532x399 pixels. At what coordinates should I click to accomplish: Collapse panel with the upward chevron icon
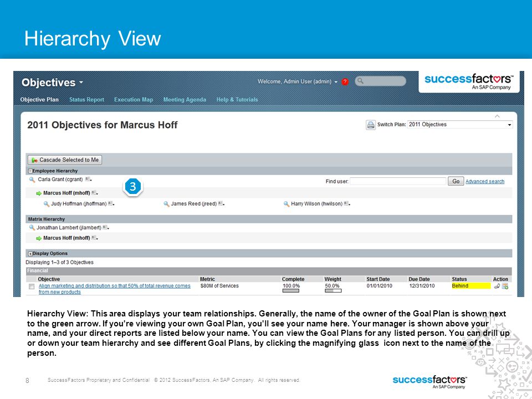(497, 116)
